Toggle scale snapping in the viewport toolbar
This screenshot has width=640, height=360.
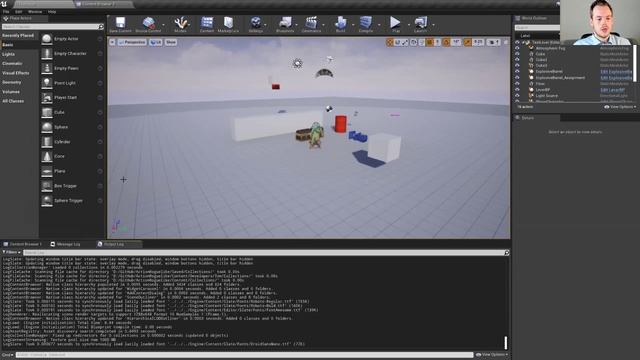pyautogui.click(x=468, y=42)
